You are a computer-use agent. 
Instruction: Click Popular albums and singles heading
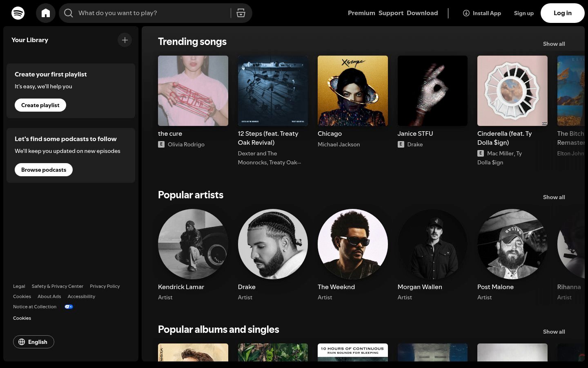218,330
